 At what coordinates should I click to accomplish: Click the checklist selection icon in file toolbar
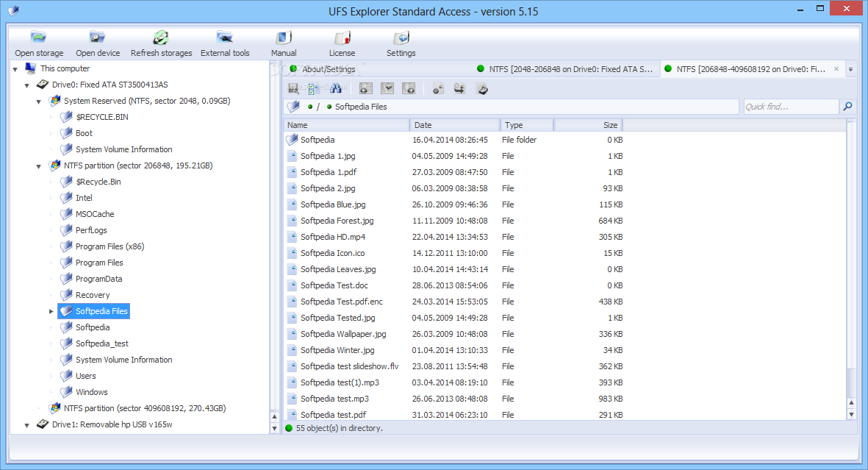(314, 89)
